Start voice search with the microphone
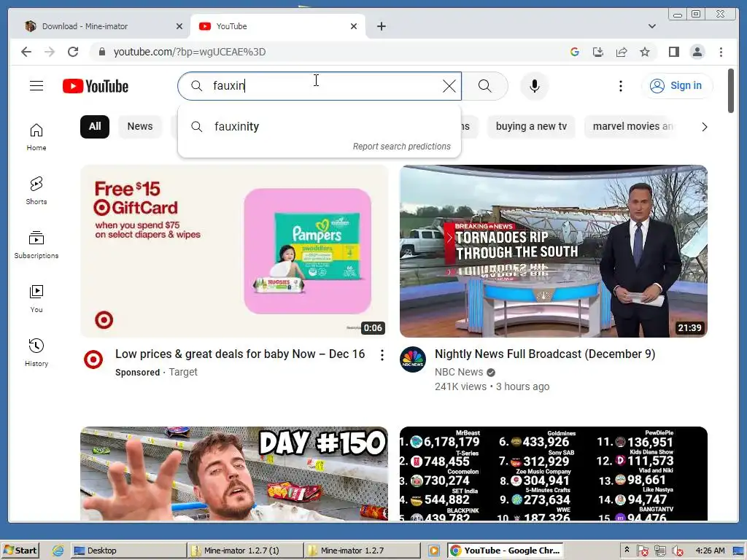Viewport: 747px width, 560px height. tap(535, 86)
